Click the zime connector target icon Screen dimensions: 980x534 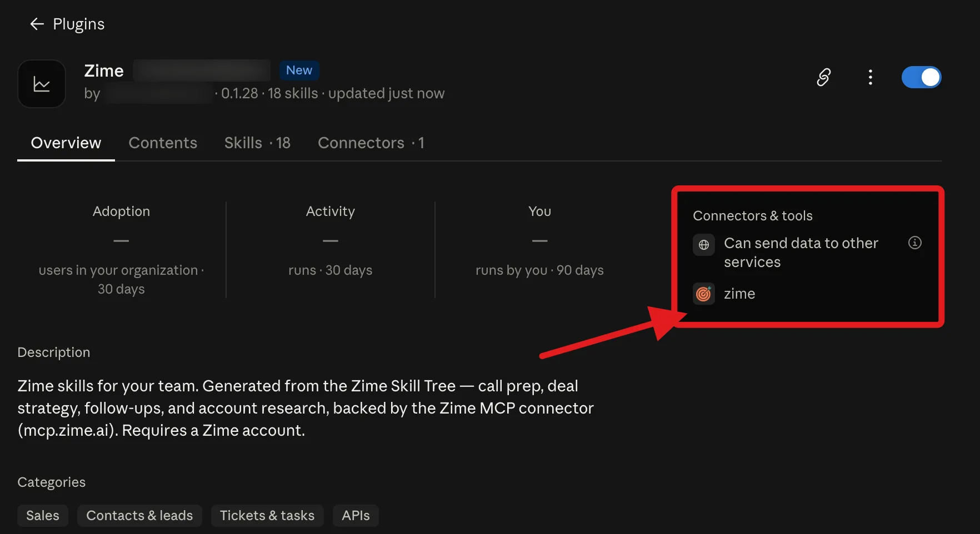pos(703,294)
